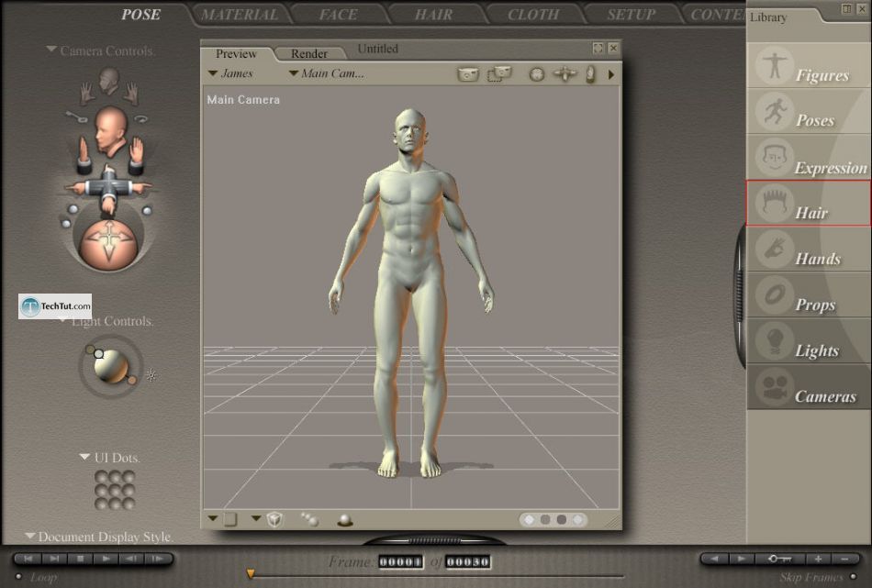
Task: Toggle the animating key icon in Camera Controls
Action: (x=77, y=116)
